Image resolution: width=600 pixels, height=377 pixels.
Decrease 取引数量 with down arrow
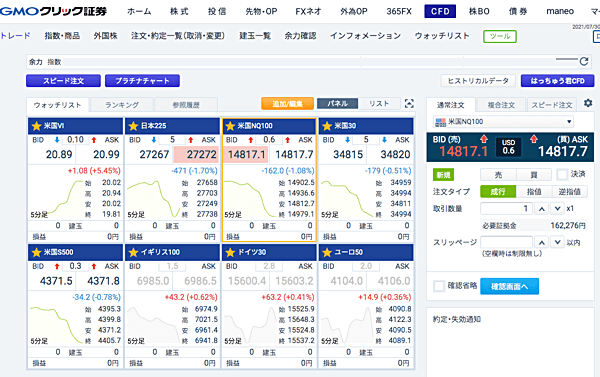pos(558,209)
